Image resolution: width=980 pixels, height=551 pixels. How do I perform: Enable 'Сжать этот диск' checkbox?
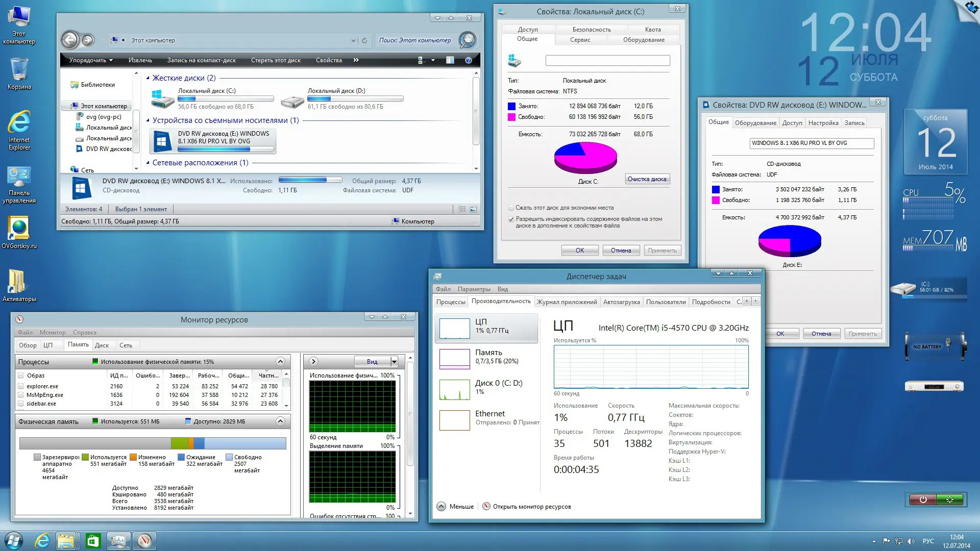pyautogui.click(x=511, y=208)
